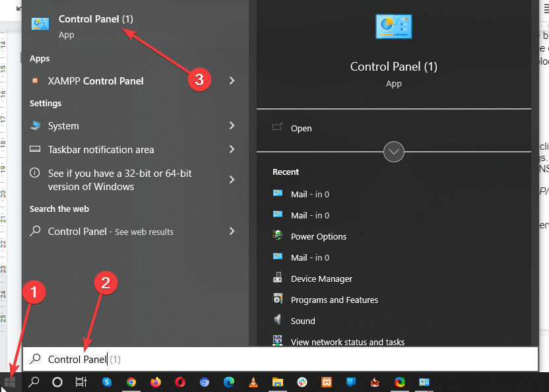
Task: Click the Settings section heading
Action: click(x=46, y=104)
